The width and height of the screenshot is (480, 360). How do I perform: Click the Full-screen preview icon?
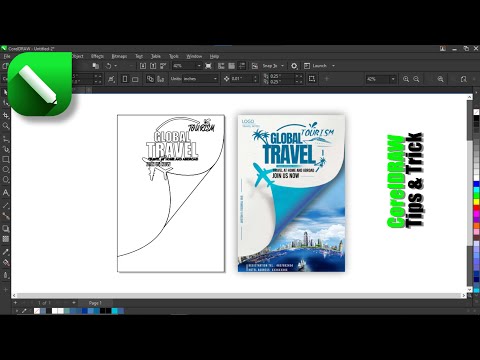pos(208,66)
